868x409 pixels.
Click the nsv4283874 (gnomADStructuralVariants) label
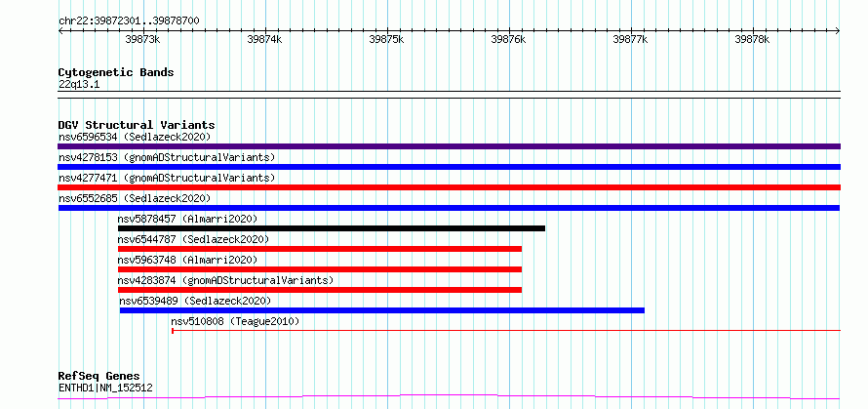coord(226,280)
